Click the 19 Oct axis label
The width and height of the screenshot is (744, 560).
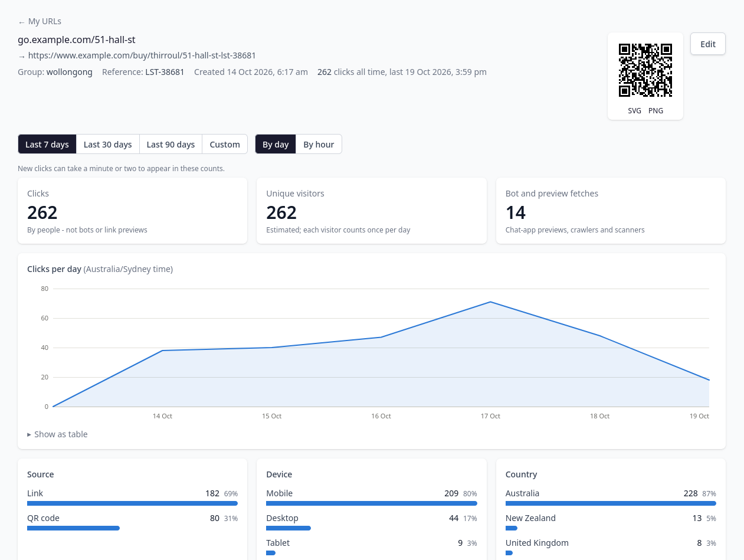pyautogui.click(x=699, y=416)
